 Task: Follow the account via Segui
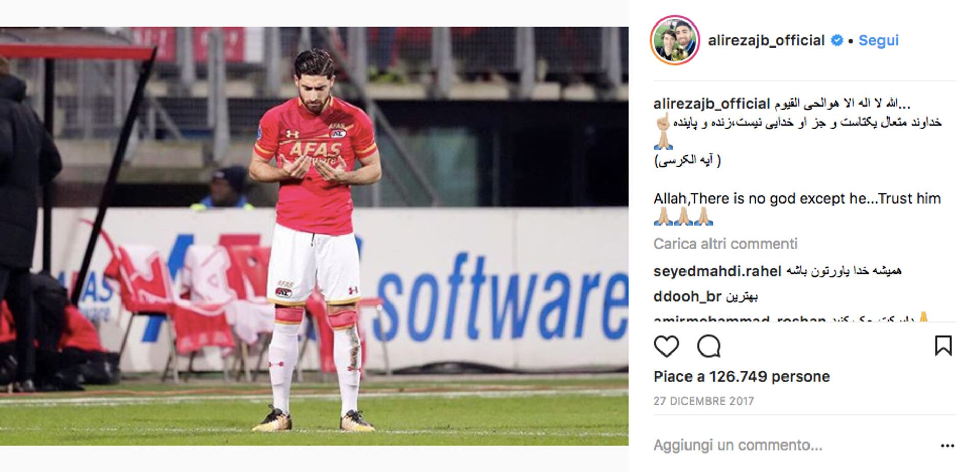click(x=878, y=40)
